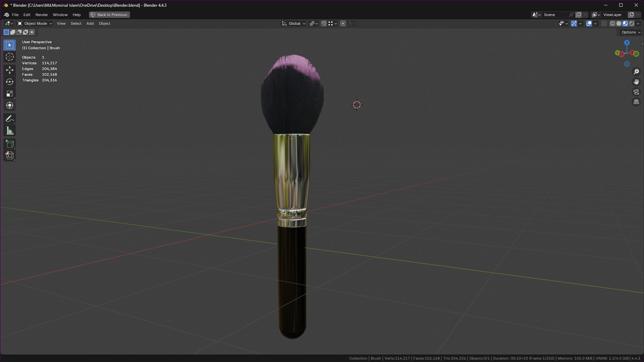Toggle camera view icon
Screen dimensions: 644x362
(636, 92)
